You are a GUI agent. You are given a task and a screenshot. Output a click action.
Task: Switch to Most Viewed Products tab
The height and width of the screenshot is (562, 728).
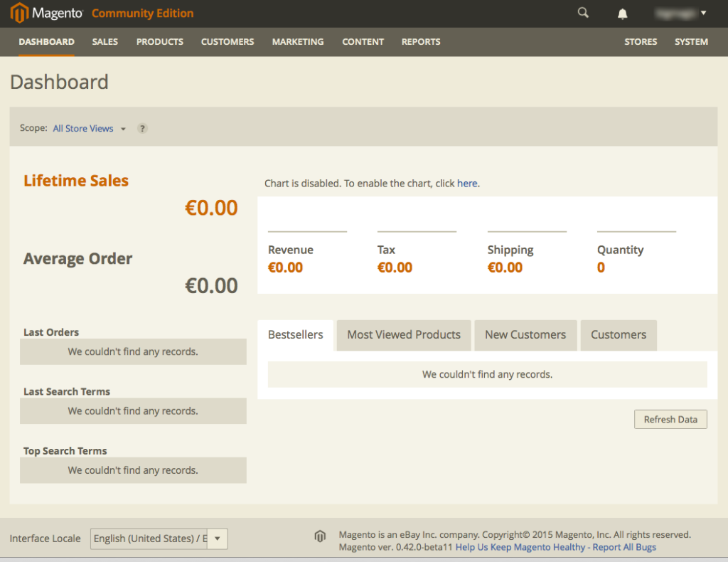coord(404,335)
